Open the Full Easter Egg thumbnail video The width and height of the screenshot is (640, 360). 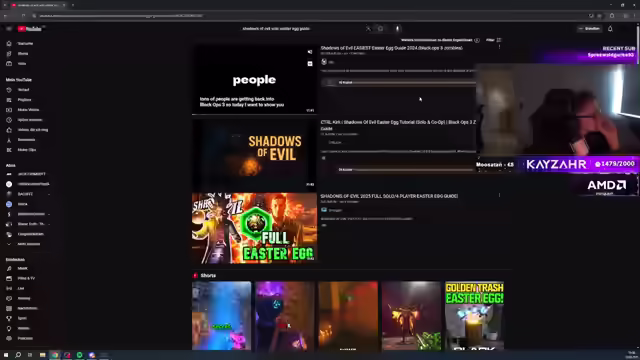coord(254,228)
